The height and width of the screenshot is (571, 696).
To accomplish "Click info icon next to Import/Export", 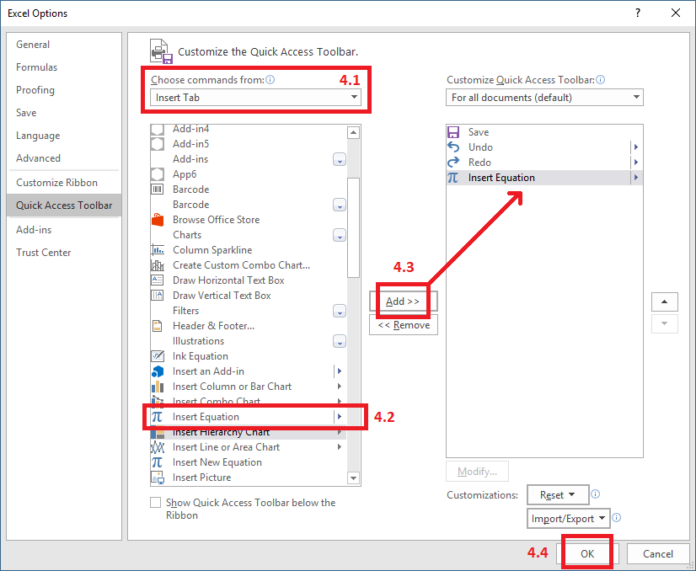I will coord(617,518).
